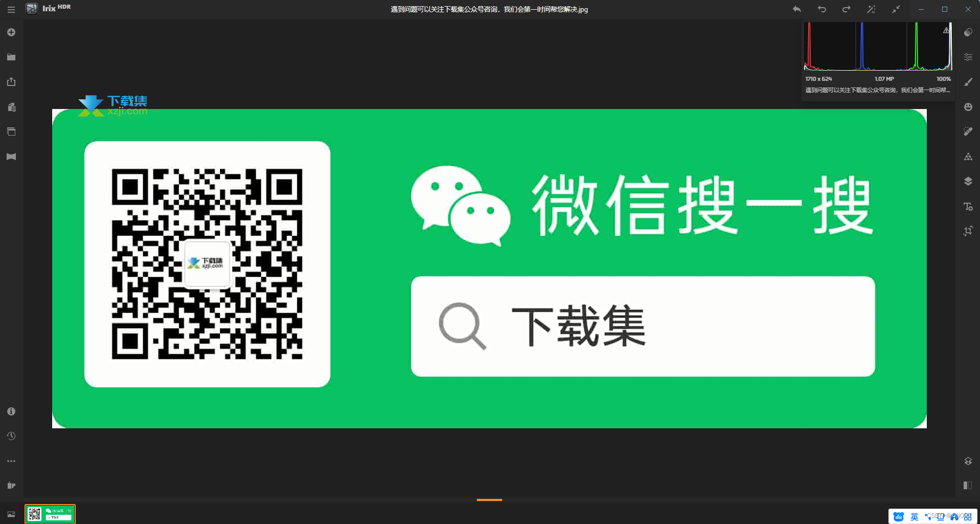980x524 pixels.
Task: Click the Irix HDR aperture logo
Action: [32, 9]
